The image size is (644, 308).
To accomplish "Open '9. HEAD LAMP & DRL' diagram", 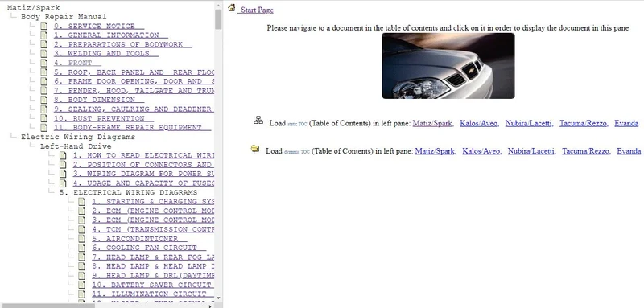I will tap(153, 276).
